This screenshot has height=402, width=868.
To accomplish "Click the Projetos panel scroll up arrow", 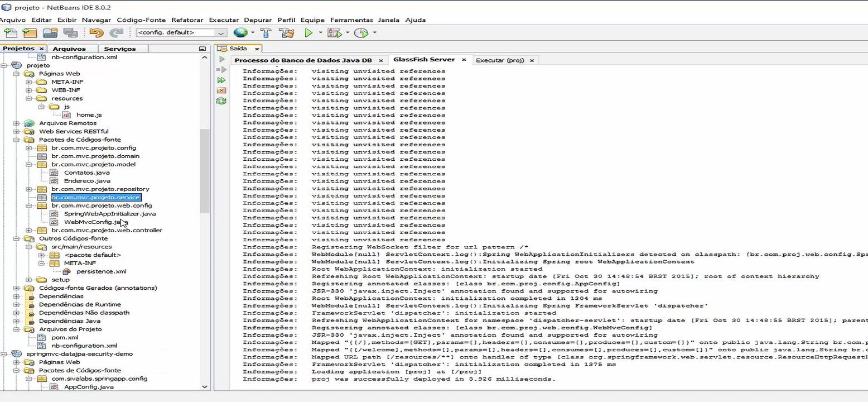I will [x=204, y=57].
